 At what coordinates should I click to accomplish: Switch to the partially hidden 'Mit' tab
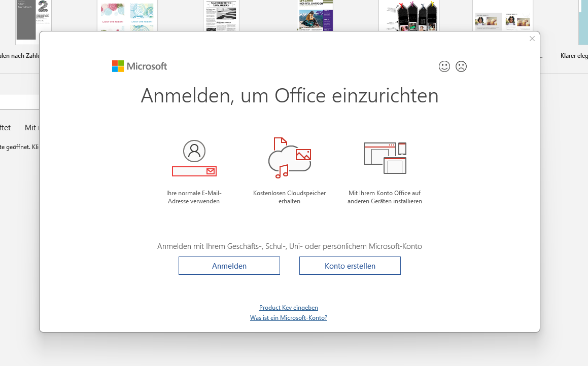pos(31,128)
